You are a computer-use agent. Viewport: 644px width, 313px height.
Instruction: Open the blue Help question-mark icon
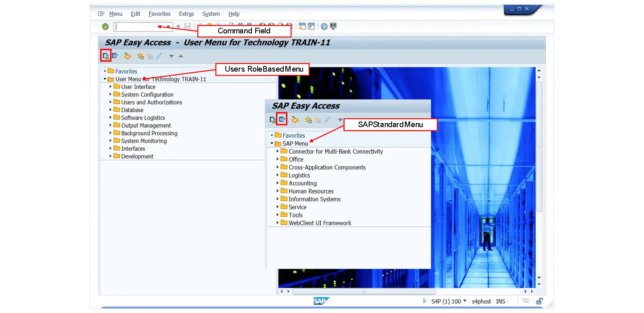pos(324,27)
